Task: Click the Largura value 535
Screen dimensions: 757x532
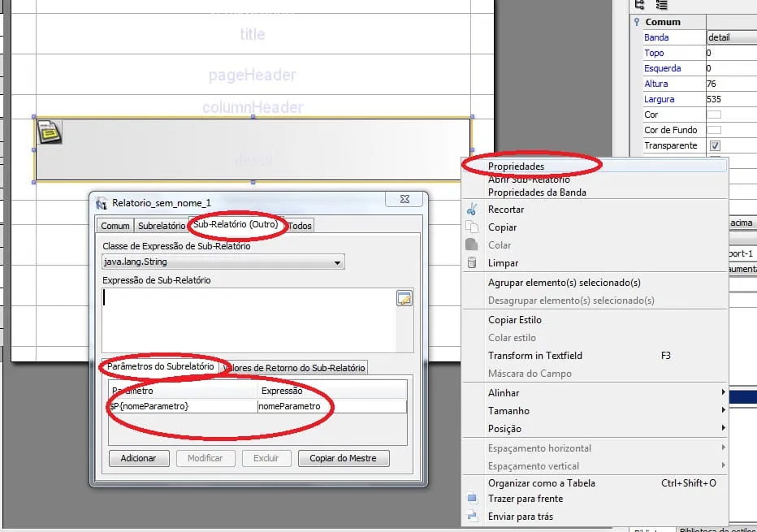Action: pos(731,99)
